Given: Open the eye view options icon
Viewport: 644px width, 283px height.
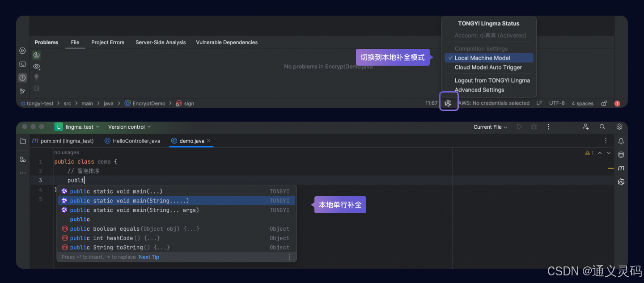Looking at the screenshot, I should point(37,67).
